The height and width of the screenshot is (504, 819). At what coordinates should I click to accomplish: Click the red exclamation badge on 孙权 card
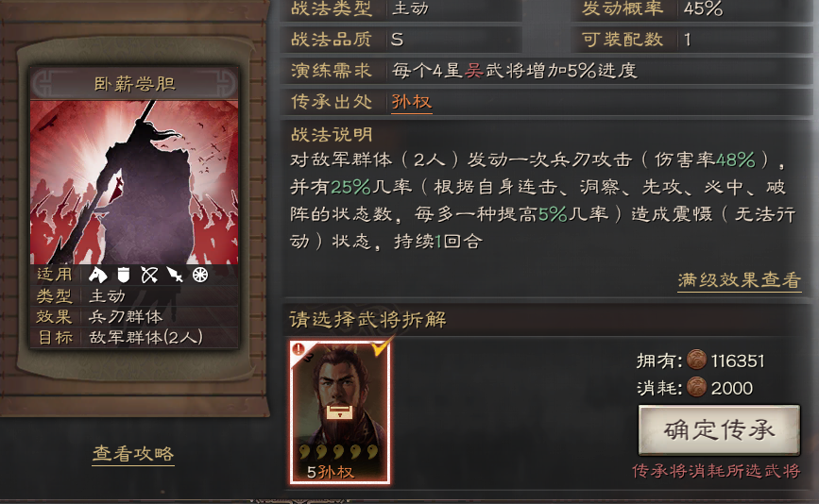click(299, 349)
